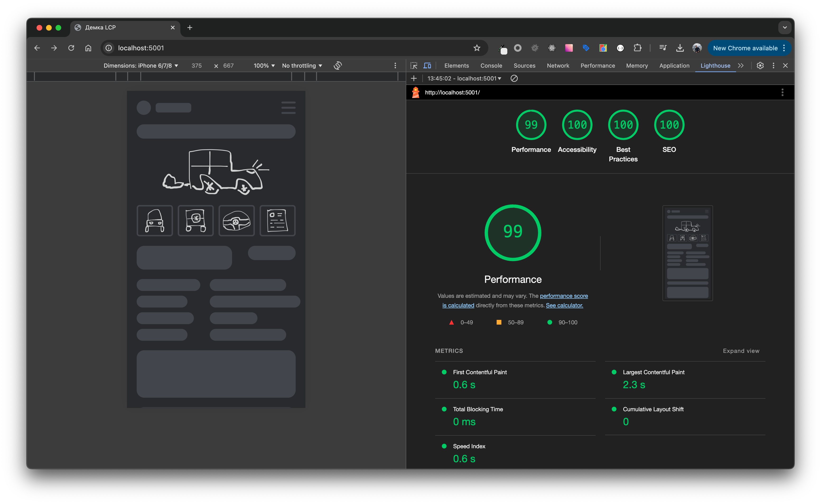Screen dimensions: 821x504
Task: Click plus icon to start new Lighthouse report
Action: click(414, 78)
